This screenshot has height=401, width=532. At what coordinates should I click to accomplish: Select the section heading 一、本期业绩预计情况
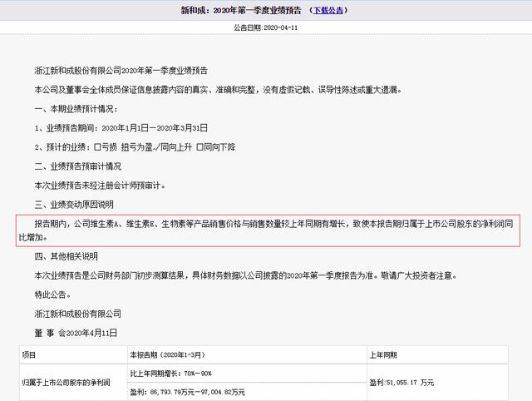pyautogui.click(x=76, y=109)
